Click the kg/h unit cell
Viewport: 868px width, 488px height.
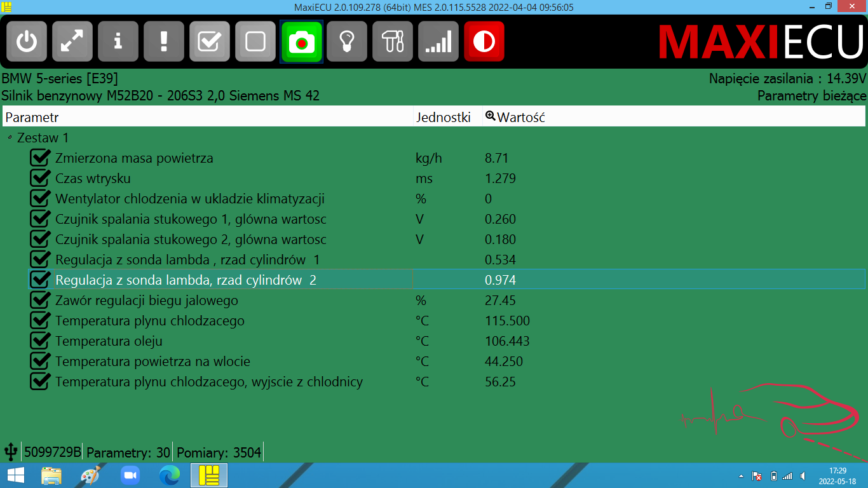coord(428,158)
